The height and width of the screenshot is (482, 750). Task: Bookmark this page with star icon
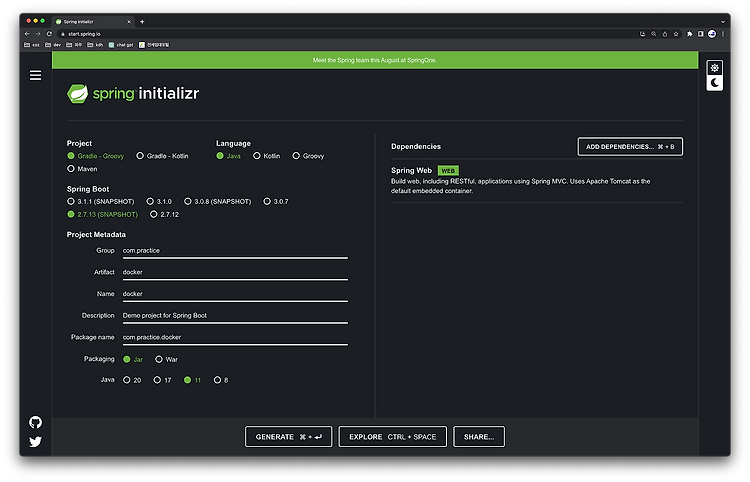pyautogui.click(x=676, y=34)
